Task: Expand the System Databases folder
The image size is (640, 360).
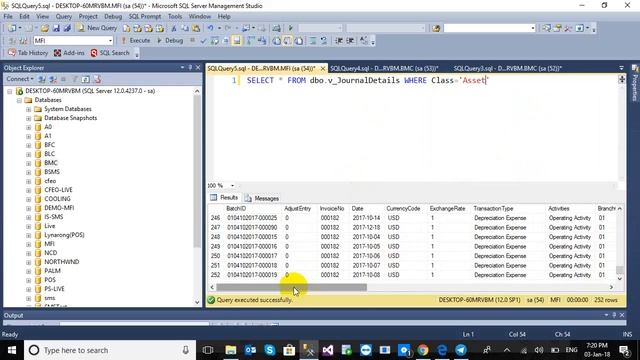Action: tap(29, 109)
